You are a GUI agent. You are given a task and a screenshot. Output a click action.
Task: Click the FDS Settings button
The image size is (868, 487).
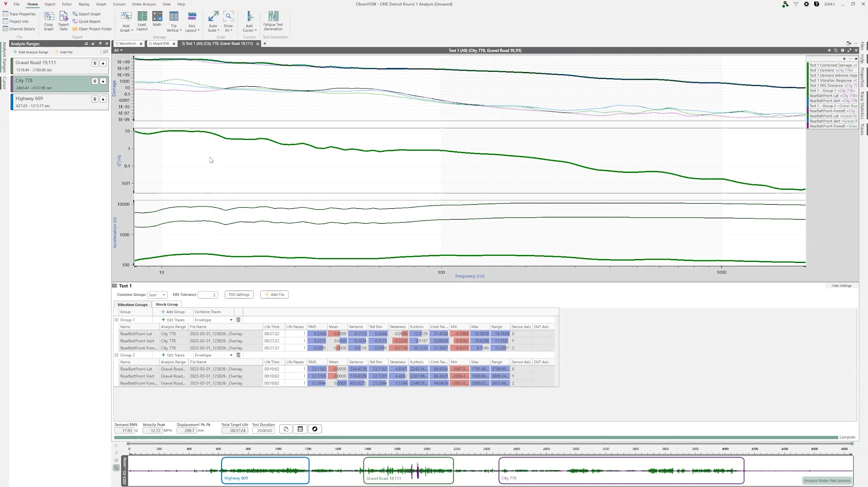(239, 295)
